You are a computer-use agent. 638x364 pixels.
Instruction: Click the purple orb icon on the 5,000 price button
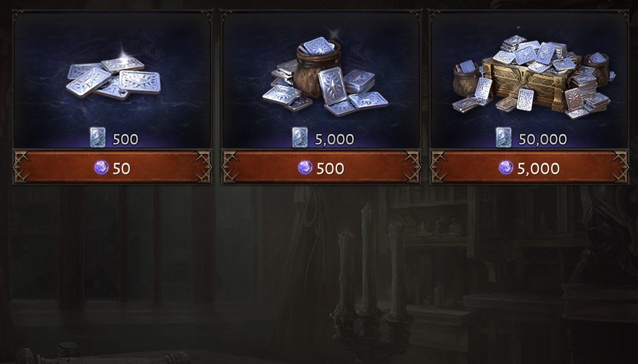click(506, 167)
